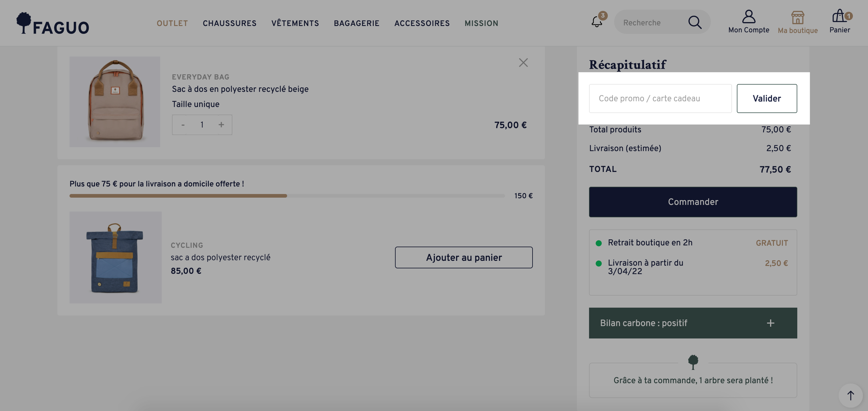
Task: Add Cycling backpack with Ajouter au panier
Action: click(464, 257)
